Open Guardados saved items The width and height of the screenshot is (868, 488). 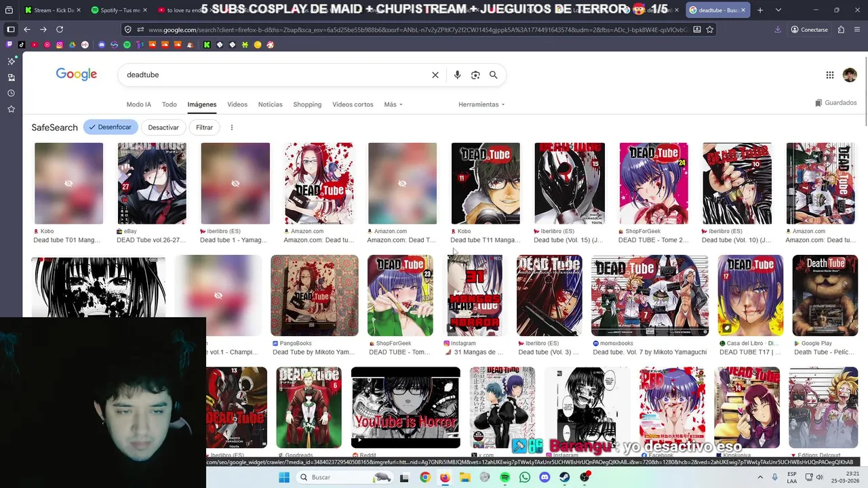pos(836,103)
